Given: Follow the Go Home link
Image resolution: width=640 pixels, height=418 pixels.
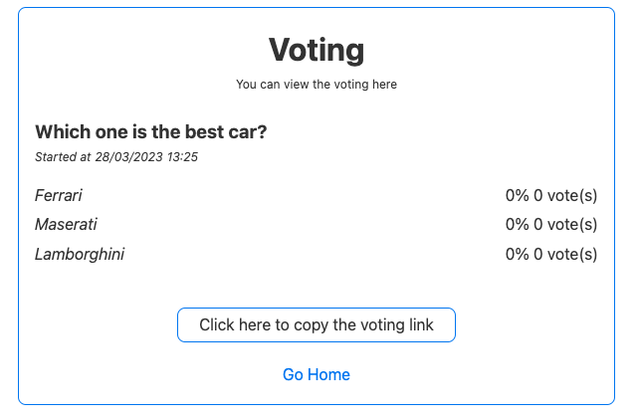Looking at the screenshot, I should click(x=316, y=375).
